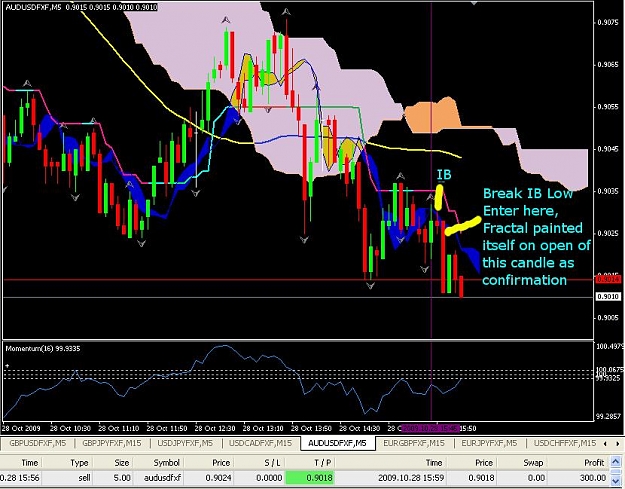Viewport: 625px width, 489px height.
Task: Click the white 0.9010 current price label
Action: coord(608,297)
